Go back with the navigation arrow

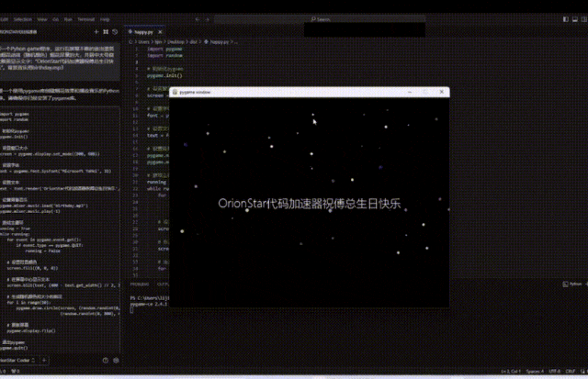tap(198, 19)
